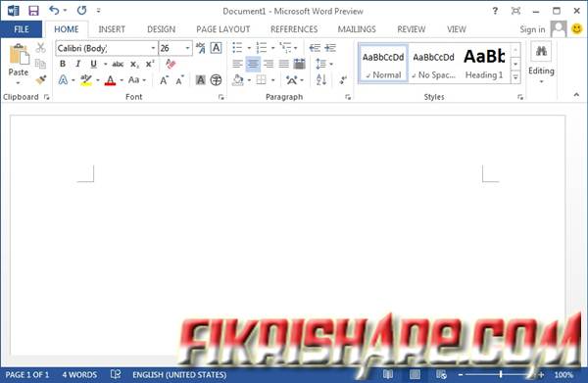Open Font dialog launcher
The height and width of the screenshot is (383, 588).
(221, 97)
